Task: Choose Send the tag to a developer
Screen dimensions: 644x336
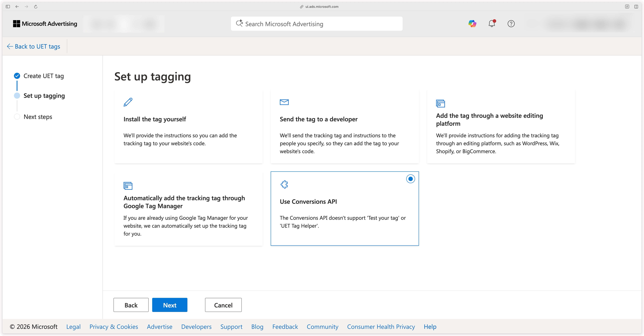Action: [318, 119]
